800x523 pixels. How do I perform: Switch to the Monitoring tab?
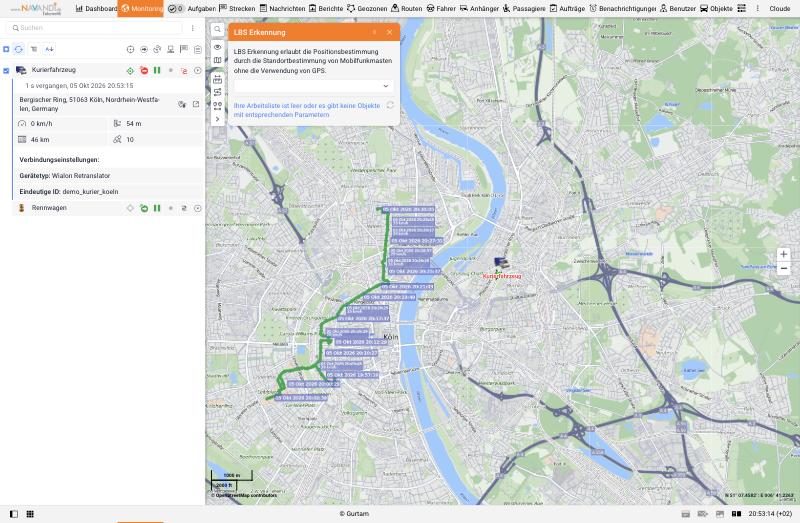141,9
